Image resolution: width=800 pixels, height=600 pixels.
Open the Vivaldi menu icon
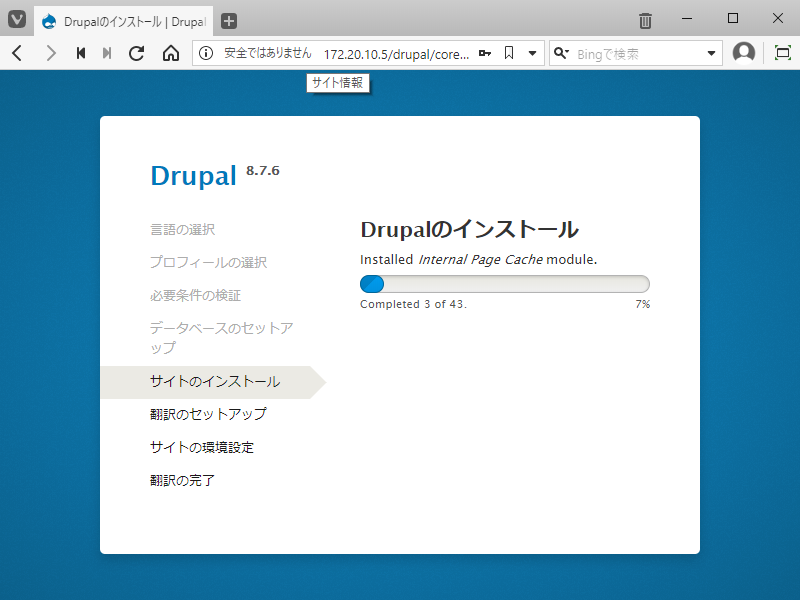coord(17,20)
